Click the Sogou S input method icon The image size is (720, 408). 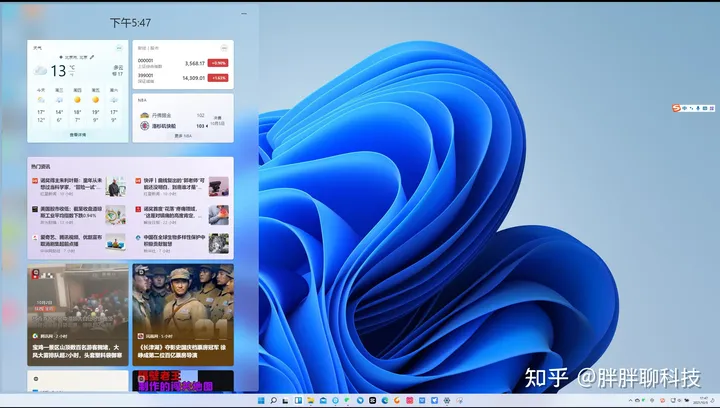pos(676,108)
